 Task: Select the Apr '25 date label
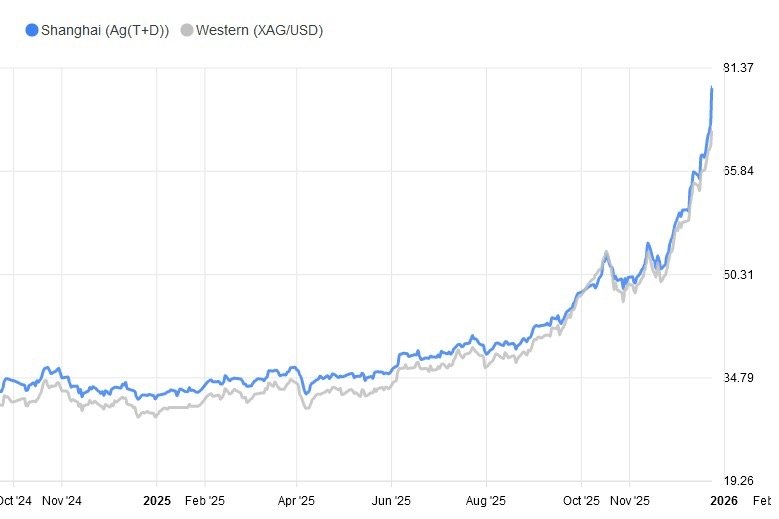click(296, 500)
